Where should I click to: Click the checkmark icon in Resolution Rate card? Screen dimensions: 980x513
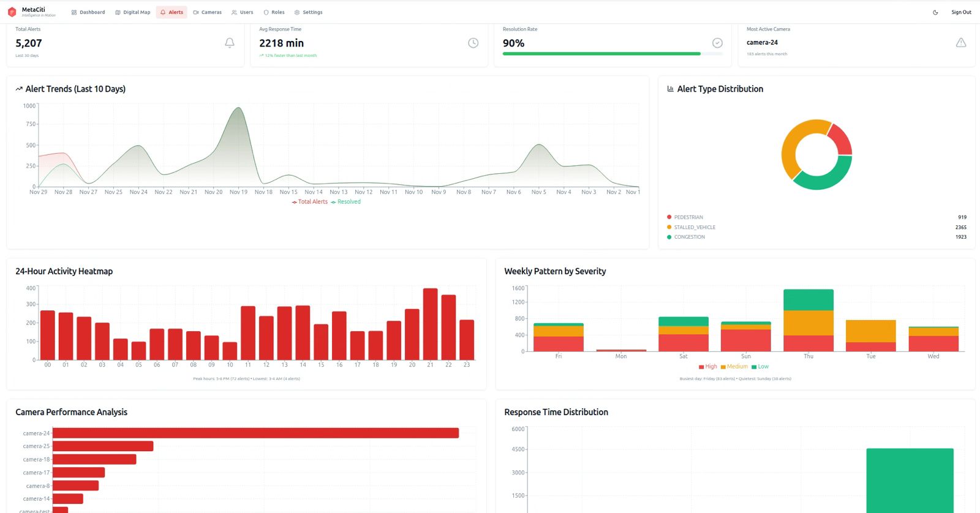[717, 43]
